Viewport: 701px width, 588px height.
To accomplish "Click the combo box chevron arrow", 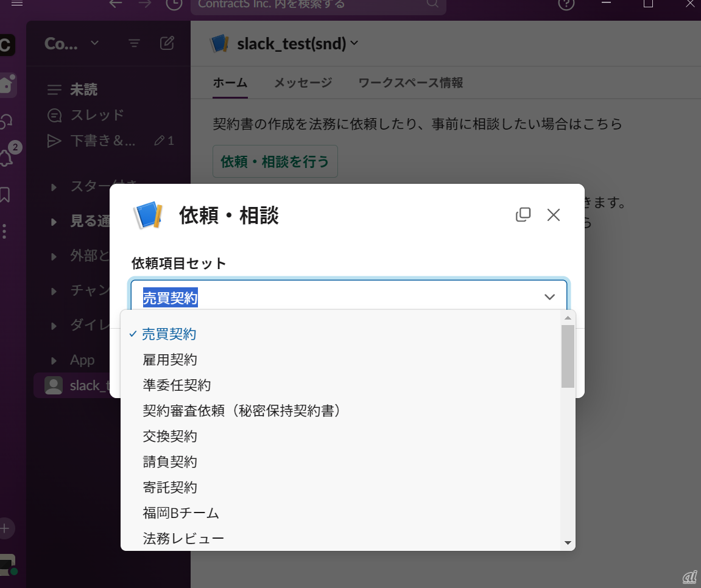I will click(549, 296).
